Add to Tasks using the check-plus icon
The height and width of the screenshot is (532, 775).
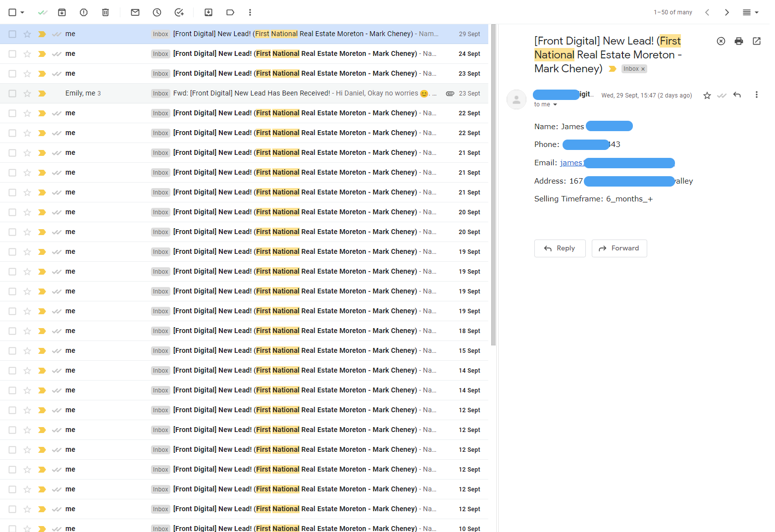pyautogui.click(x=179, y=12)
